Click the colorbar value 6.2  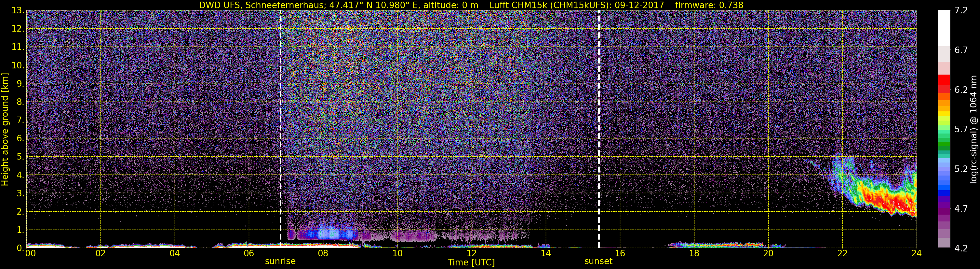961,90
